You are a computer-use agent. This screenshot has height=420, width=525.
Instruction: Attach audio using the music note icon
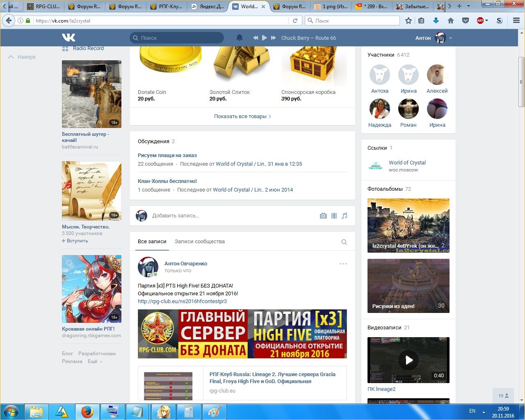(x=345, y=216)
